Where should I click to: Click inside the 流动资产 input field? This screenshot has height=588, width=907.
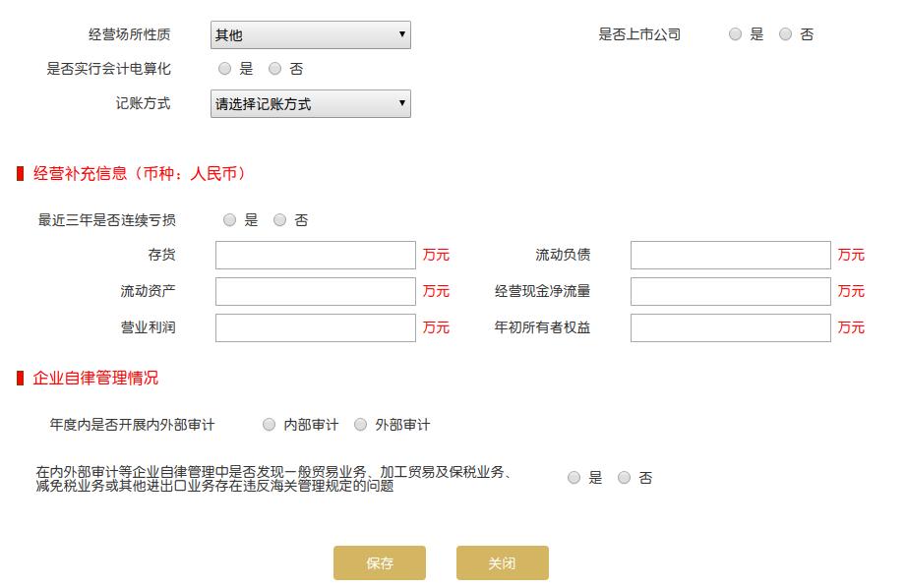pos(315,291)
